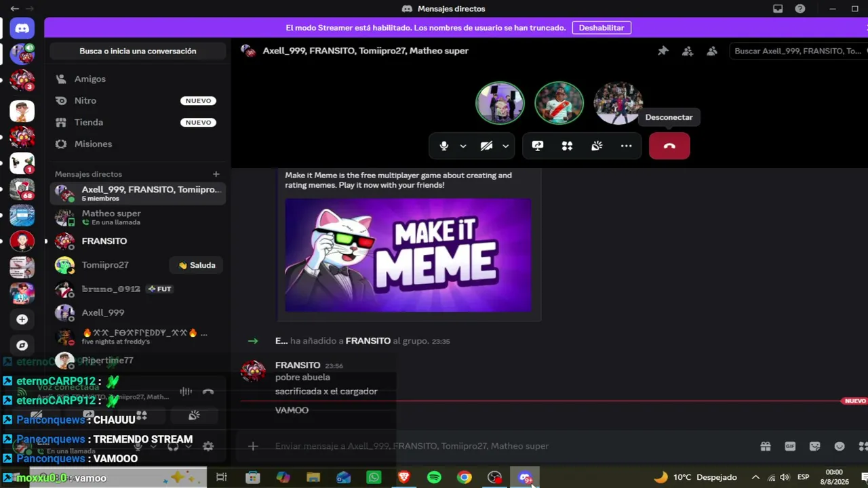Open attachment plus button in message bar
The width and height of the screenshot is (868, 488).
pyautogui.click(x=253, y=446)
